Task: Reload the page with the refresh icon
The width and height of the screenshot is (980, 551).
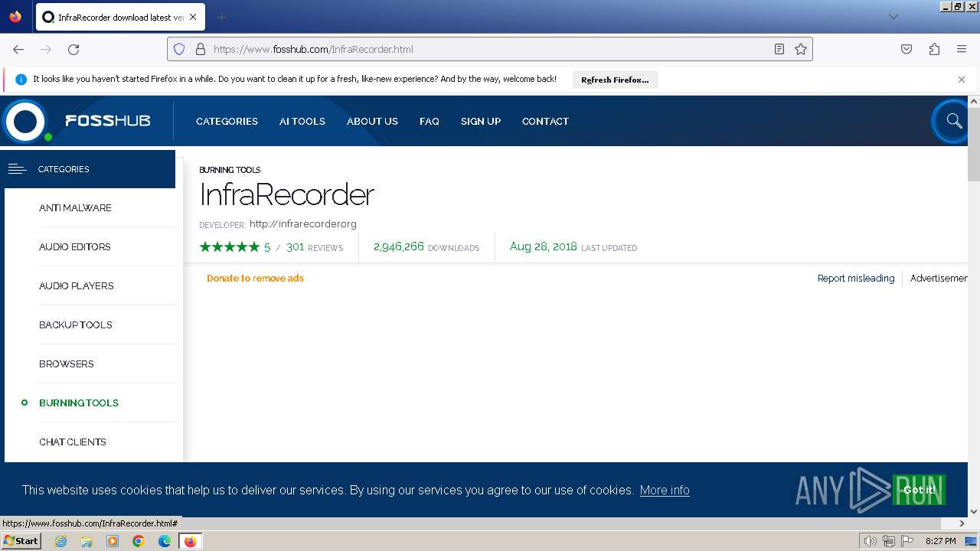Action: pyautogui.click(x=73, y=49)
